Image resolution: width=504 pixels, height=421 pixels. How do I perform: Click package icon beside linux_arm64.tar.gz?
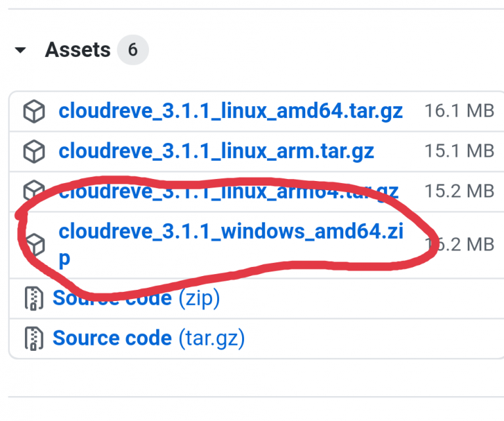coord(31,190)
